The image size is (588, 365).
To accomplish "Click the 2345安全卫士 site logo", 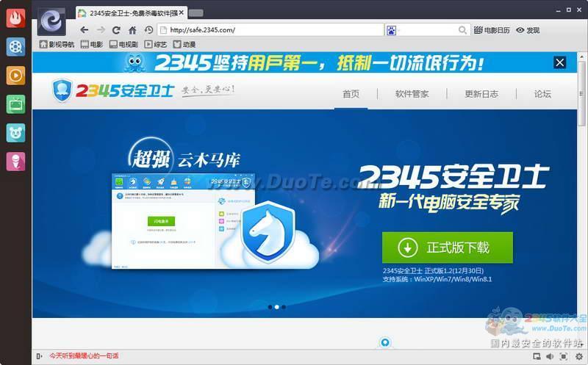I will [x=113, y=90].
